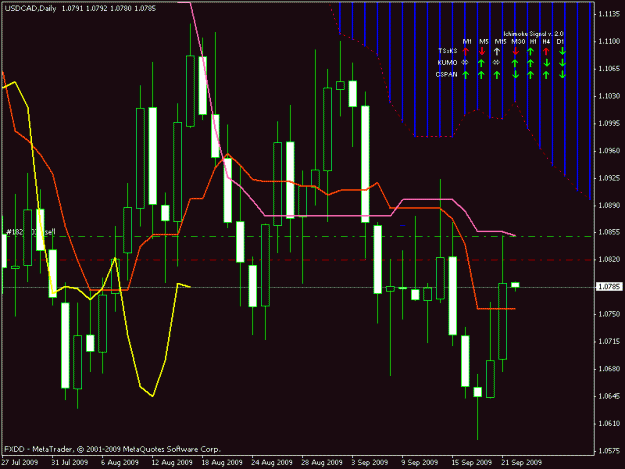Click the KUMO H1 green up arrow

(530, 63)
